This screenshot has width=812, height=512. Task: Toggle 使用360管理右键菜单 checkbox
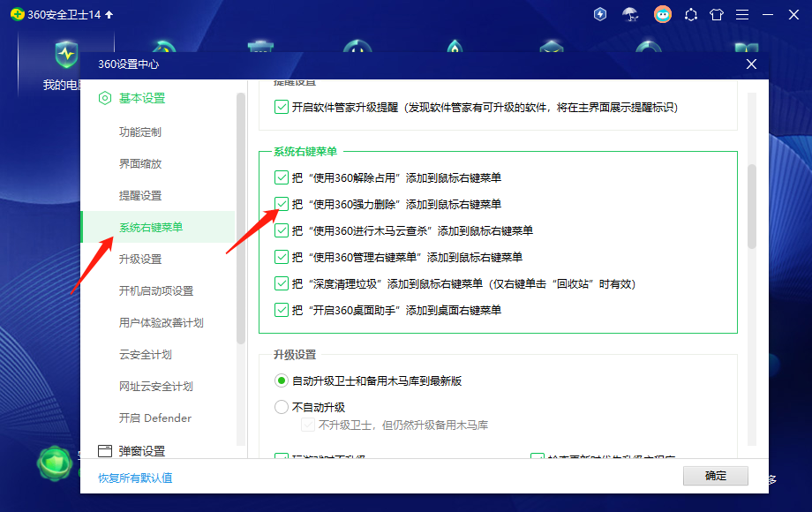(282, 257)
